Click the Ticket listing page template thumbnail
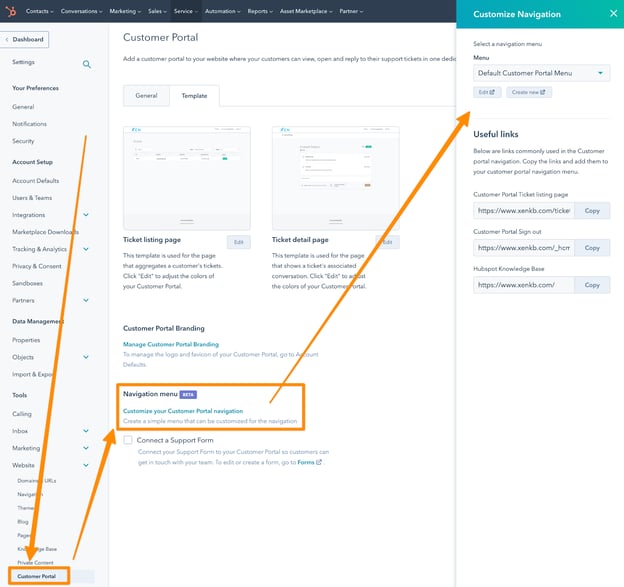This screenshot has width=624, height=587. (x=187, y=176)
